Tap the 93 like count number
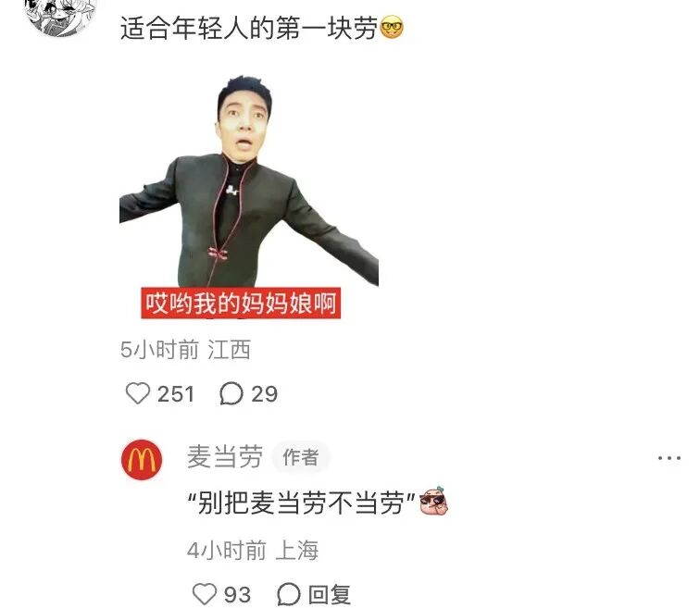 [x=237, y=595]
